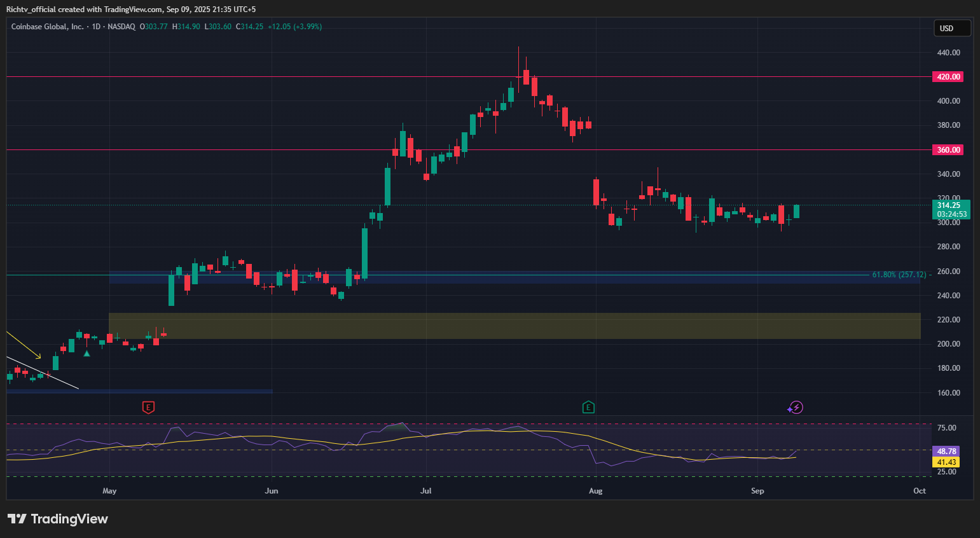Viewport: 980px width, 538px height.
Task: Click the red earnings E marker near May
Action: pyautogui.click(x=148, y=407)
